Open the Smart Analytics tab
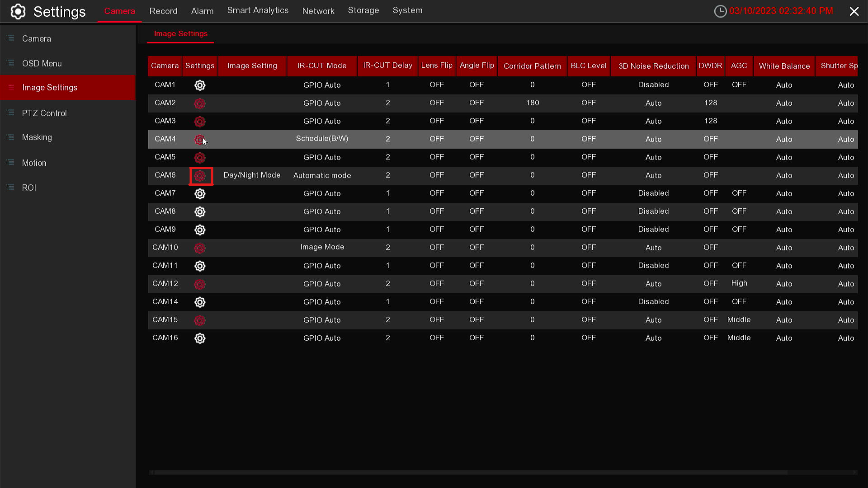 click(x=258, y=10)
